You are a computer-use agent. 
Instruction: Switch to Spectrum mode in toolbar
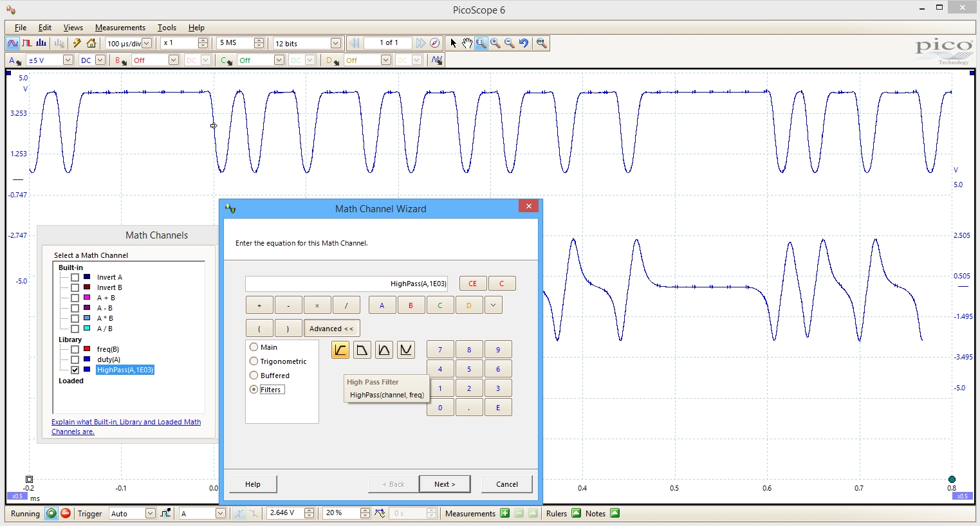41,43
